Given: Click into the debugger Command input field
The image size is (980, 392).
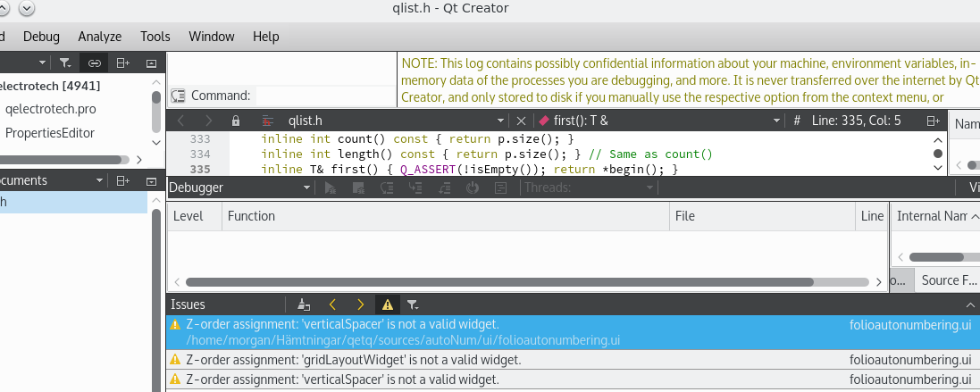Looking at the screenshot, I should click(325, 96).
